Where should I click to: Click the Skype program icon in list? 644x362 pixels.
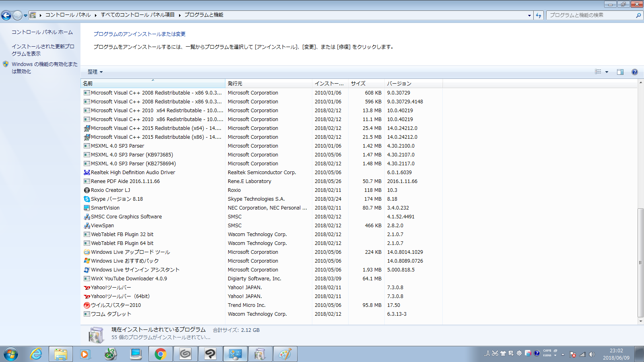87,199
